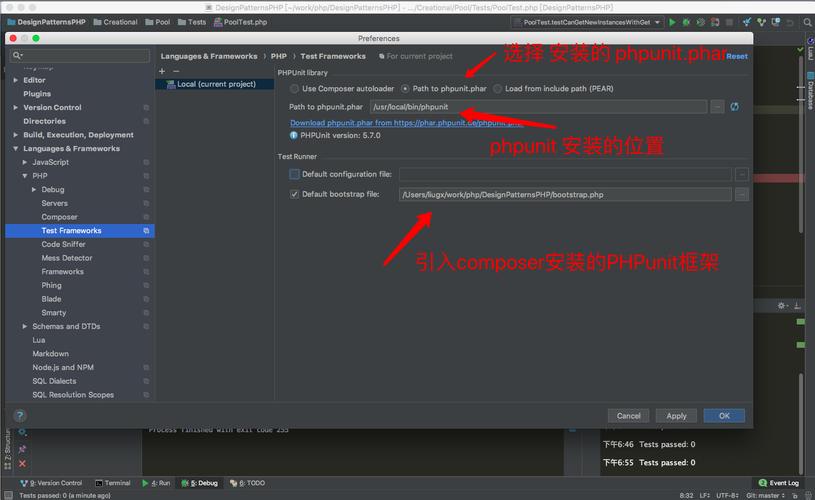815x500 pixels.
Task: Click the VCS update project icon
Action: [x=747, y=22]
